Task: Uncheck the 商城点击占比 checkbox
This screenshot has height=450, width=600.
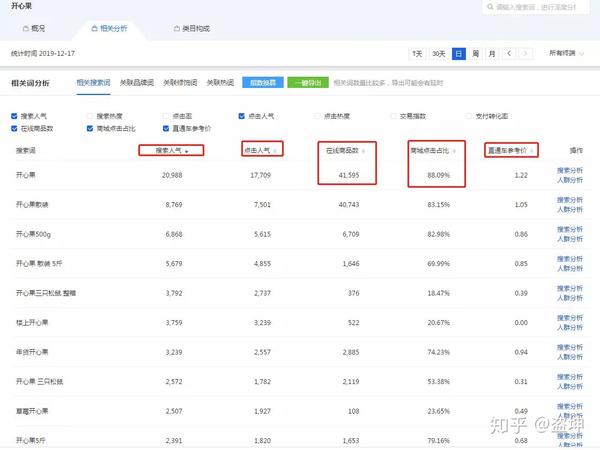Action: 90,129
